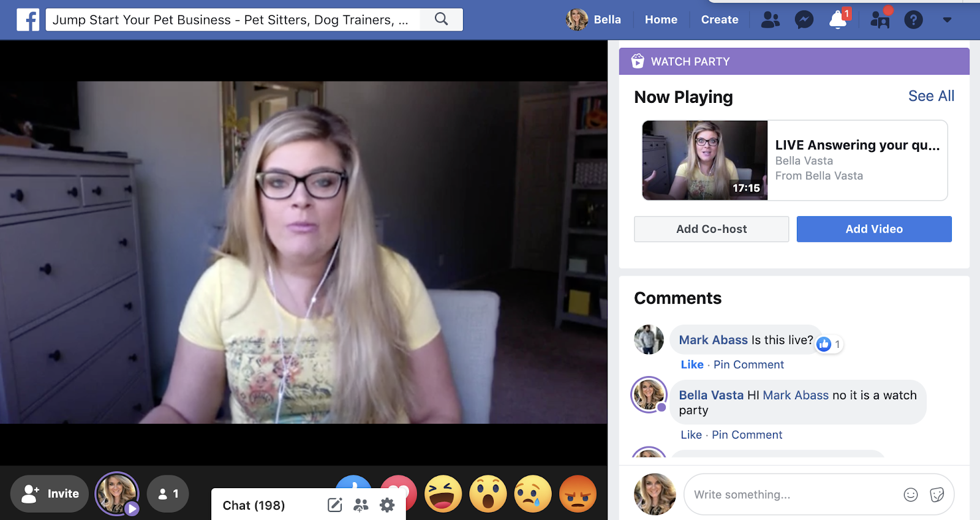
Task: Send the Haha laughing reaction
Action: pos(443,494)
